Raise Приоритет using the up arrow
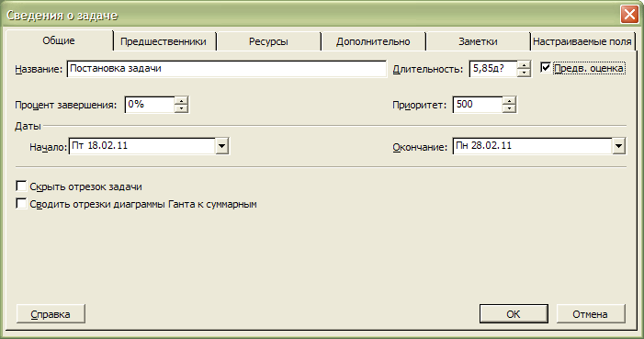The height and width of the screenshot is (339, 644). pos(509,101)
